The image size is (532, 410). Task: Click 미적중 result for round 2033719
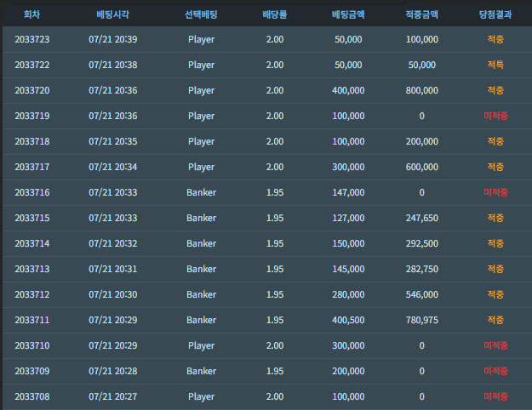click(495, 116)
